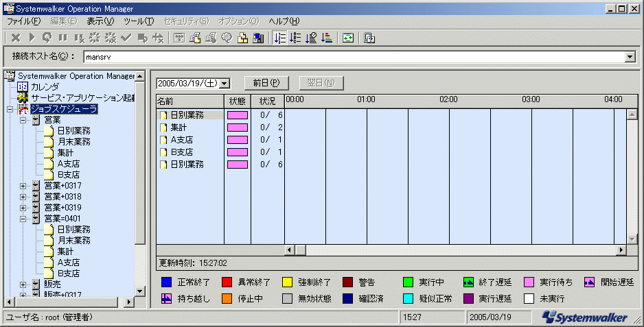Click the calendar document toolbar icon
This screenshot has height=327, width=644.
[x=195, y=38]
